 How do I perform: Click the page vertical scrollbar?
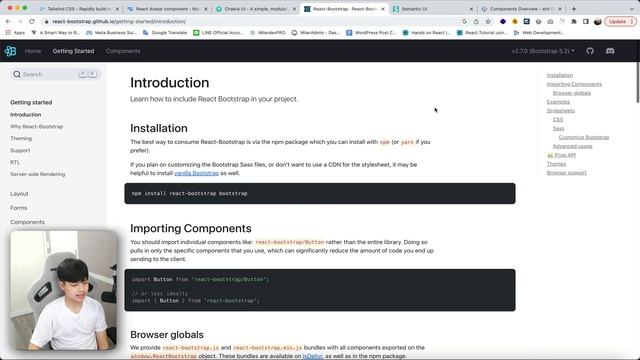click(638, 82)
